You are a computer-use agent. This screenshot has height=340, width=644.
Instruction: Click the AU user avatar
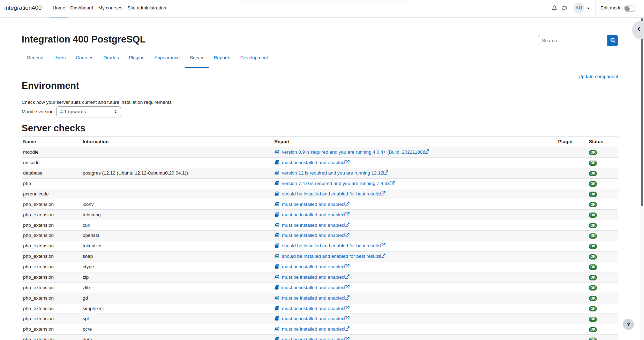pos(579,8)
